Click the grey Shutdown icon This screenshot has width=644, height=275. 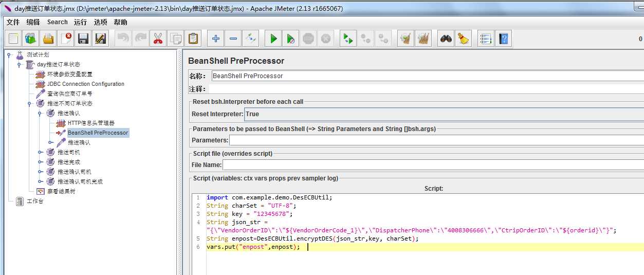click(325, 39)
